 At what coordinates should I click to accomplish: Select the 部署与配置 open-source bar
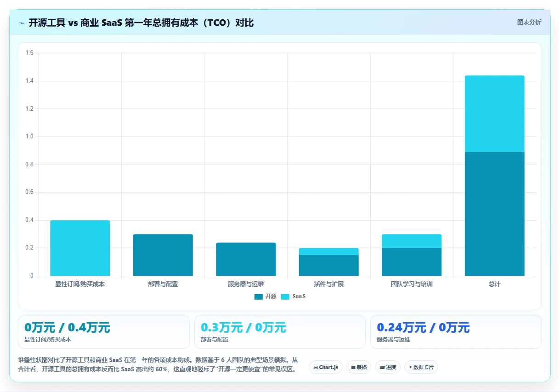[x=163, y=255]
